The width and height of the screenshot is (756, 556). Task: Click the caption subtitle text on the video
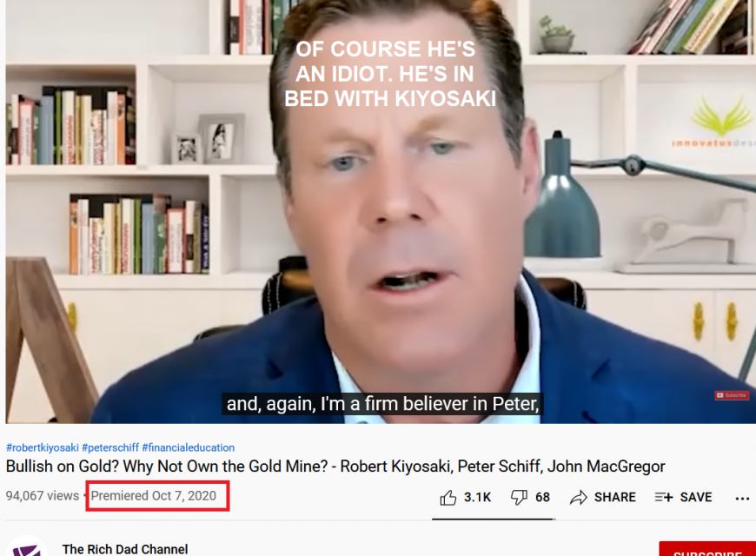382,404
